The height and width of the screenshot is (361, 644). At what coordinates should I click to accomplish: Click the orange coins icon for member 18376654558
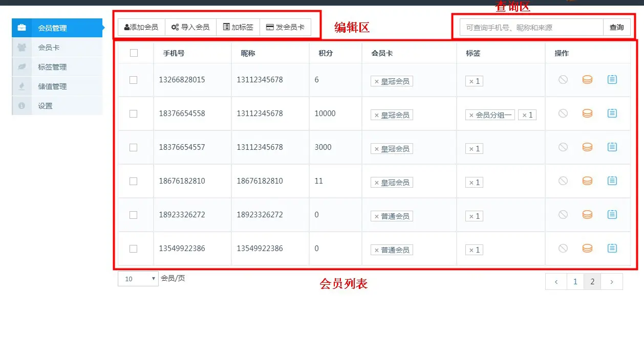[587, 114]
